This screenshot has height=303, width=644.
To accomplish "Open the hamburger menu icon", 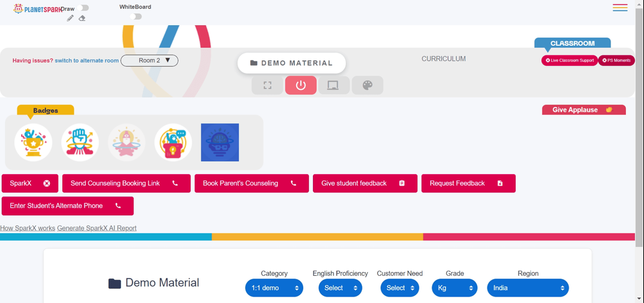I will [x=620, y=7].
